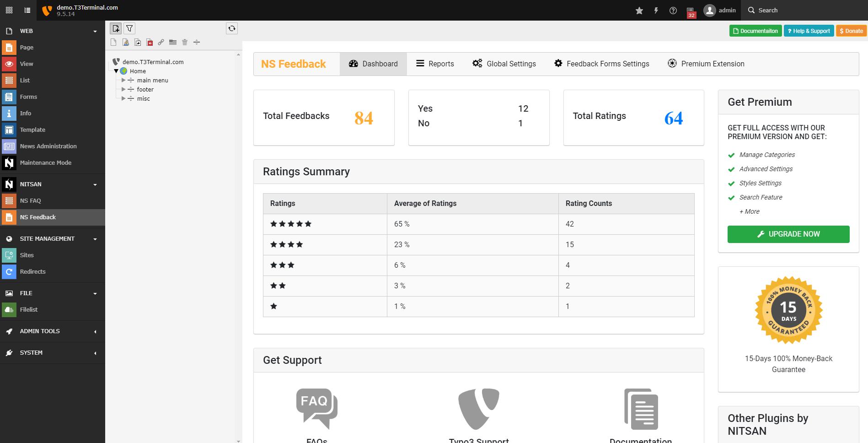Focus the Search field in top bar
Image resolution: width=868 pixels, height=443 pixels.
point(805,10)
